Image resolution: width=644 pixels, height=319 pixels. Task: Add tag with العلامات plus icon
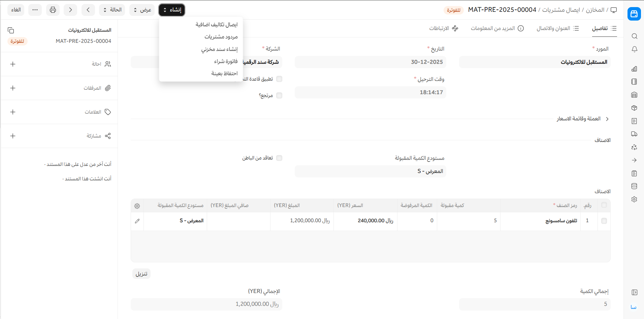(13, 112)
